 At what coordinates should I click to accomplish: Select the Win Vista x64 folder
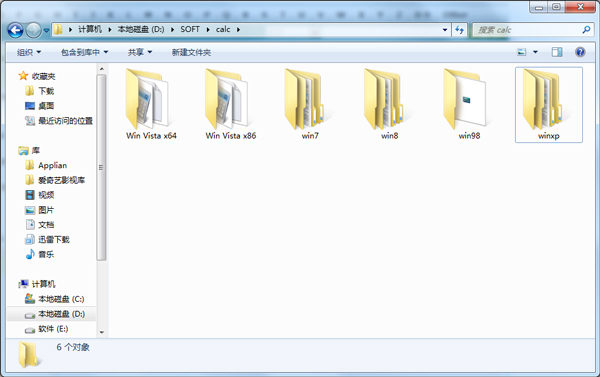click(x=151, y=104)
